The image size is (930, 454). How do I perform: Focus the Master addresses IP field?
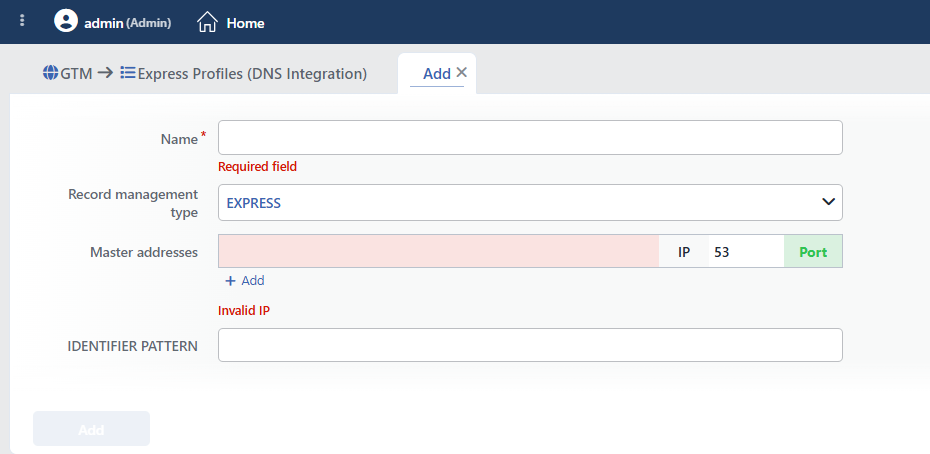coord(438,251)
